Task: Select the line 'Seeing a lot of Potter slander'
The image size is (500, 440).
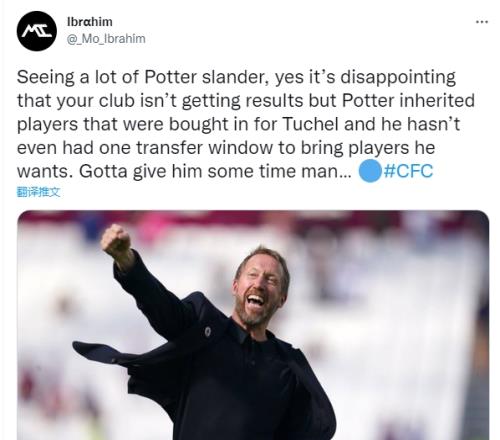Action: click(143, 77)
